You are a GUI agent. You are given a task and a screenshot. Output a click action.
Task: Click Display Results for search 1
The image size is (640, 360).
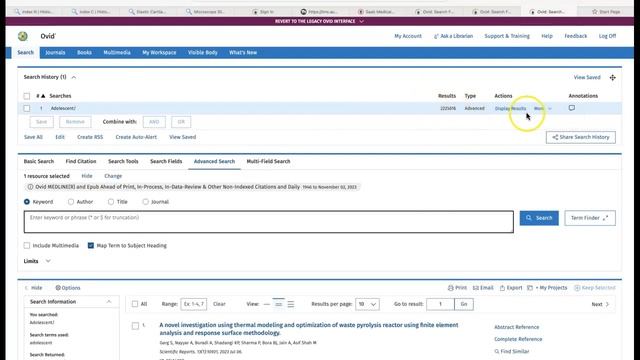point(510,109)
